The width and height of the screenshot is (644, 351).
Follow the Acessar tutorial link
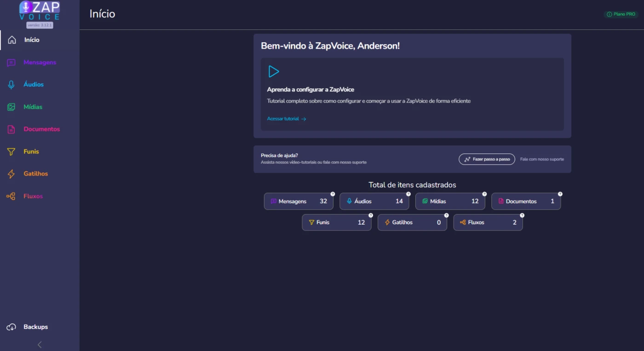click(287, 119)
